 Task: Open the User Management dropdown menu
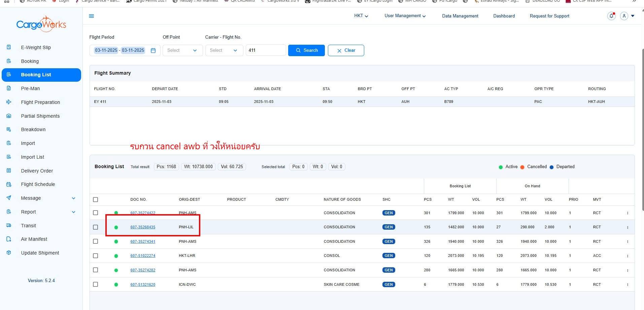[405, 16]
